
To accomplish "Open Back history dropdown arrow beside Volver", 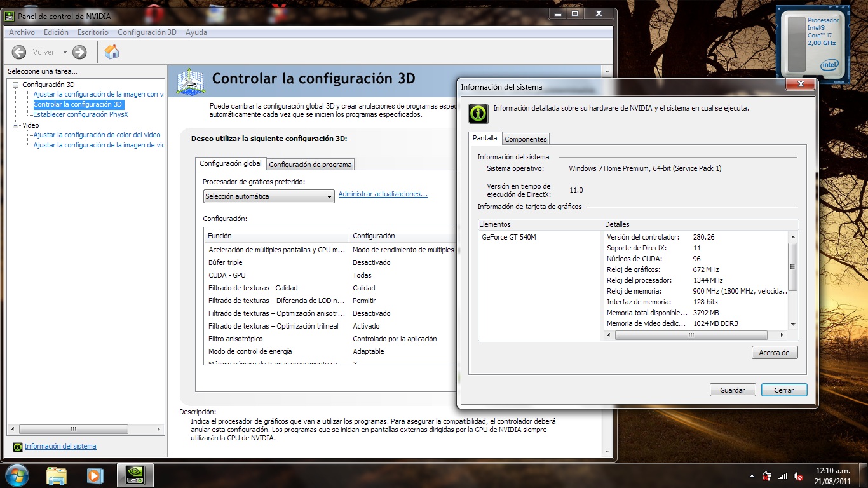I will (x=65, y=52).
